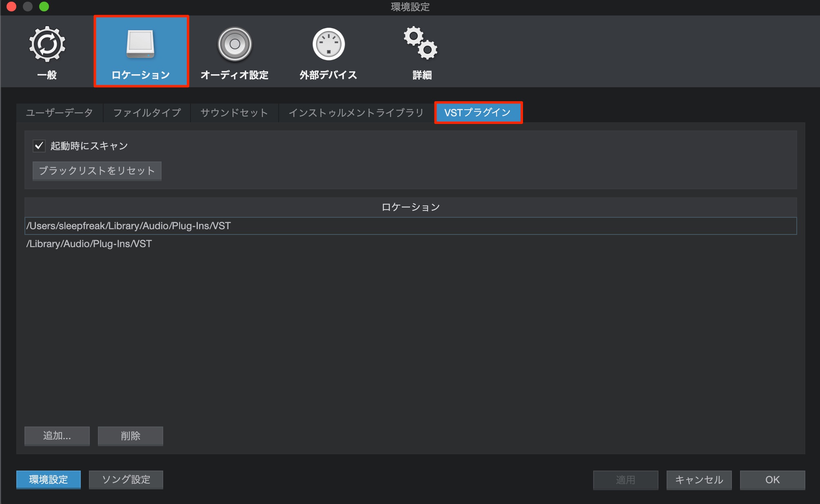
Task: Click the green zoom window button
Action: [44, 7]
